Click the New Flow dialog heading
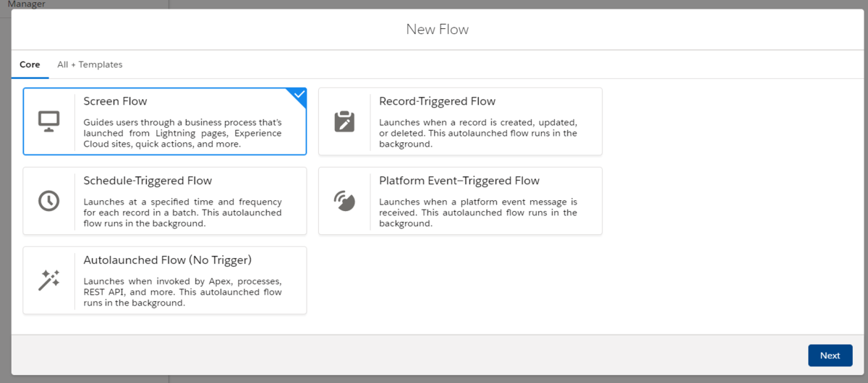The width and height of the screenshot is (868, 383). (x=438, y=30)
